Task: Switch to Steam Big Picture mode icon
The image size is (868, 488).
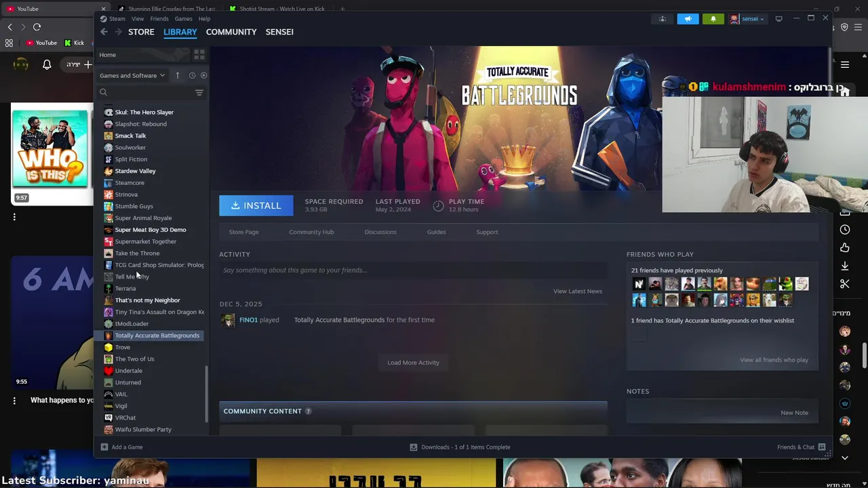Action: (x=778, y=19)
